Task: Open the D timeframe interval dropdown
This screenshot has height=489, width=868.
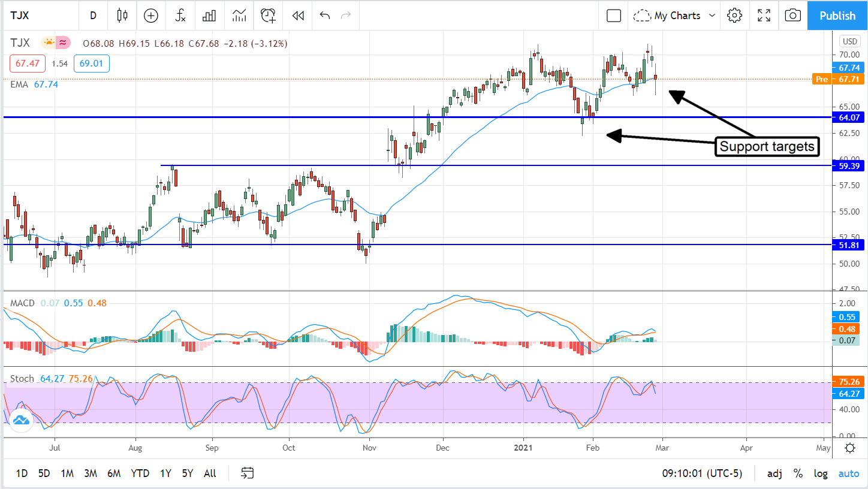Action: (x=93, y=16)
